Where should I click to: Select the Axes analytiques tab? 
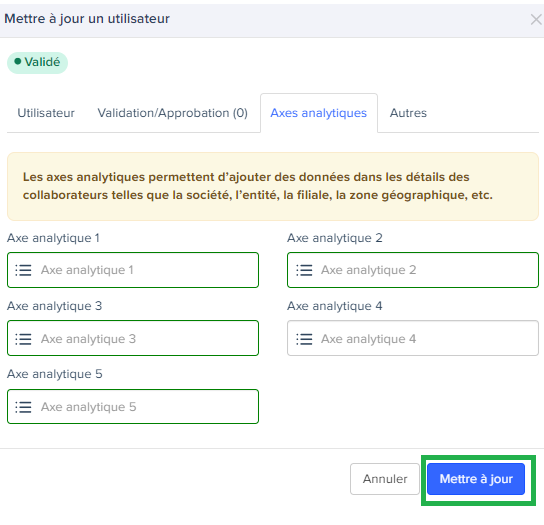319,113
